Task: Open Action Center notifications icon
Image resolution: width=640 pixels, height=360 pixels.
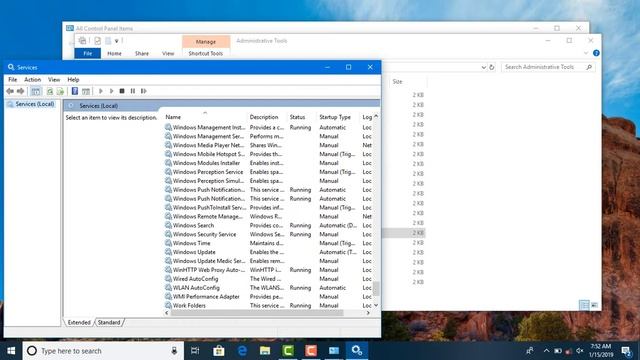Action: pos(626,351)
